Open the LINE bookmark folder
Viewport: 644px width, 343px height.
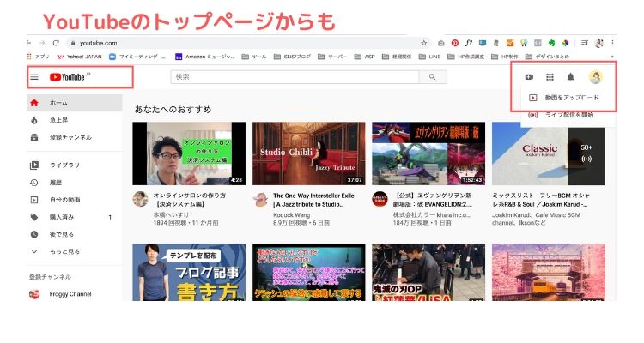429,57
